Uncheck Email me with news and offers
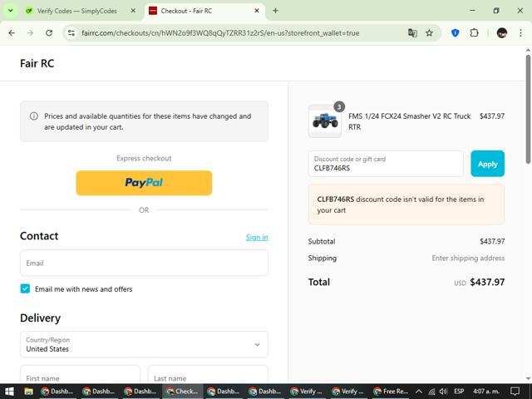Screen dimensions: 532x399 tap(25, 288)
